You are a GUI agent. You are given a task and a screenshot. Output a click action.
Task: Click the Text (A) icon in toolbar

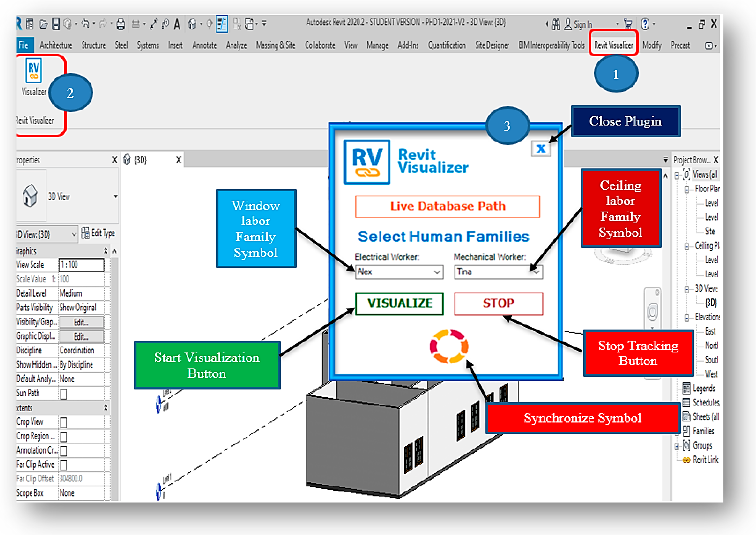click(x=177, y=24)
